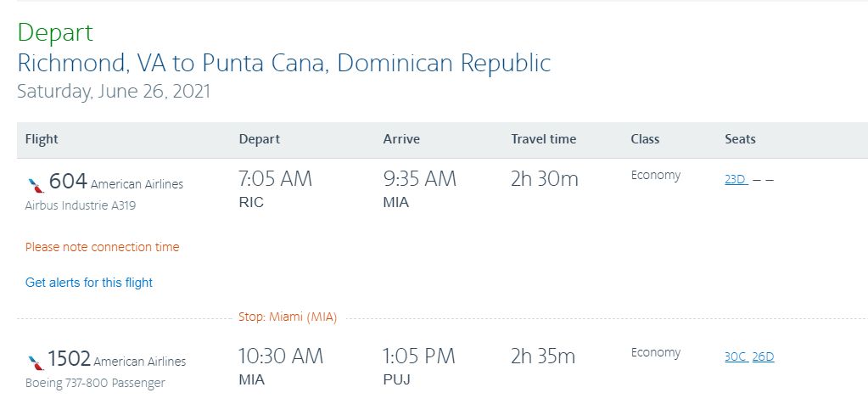Click flight number 604

coord(68,181)
